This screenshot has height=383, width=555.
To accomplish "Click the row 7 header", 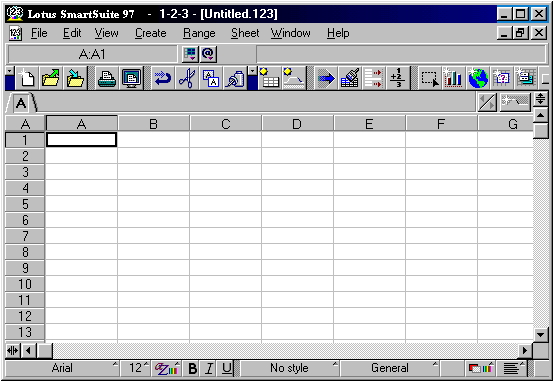I will click(25, 236).
